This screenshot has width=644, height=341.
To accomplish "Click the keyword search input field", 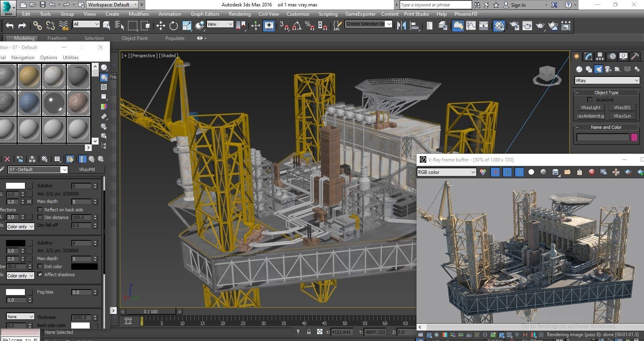I will tap(436, 5).
